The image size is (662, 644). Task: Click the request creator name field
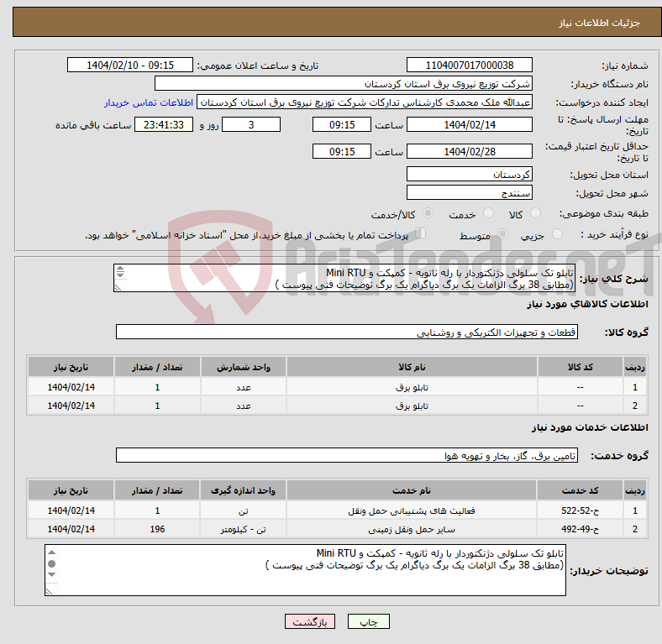coord(365,102)
